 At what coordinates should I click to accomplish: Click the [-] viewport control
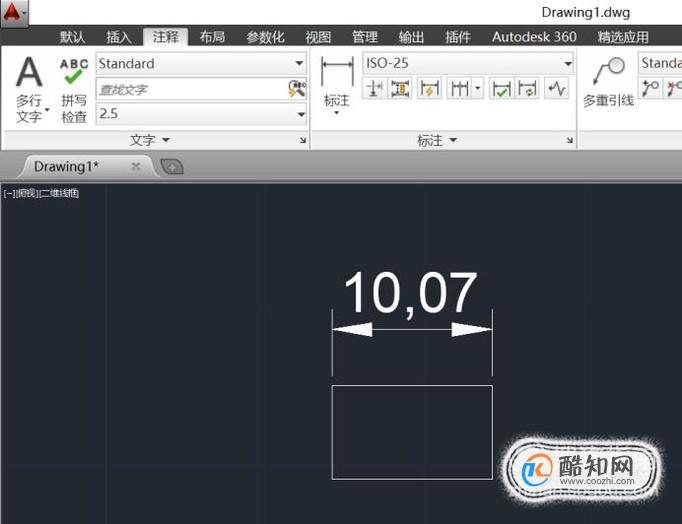(8, 193)
